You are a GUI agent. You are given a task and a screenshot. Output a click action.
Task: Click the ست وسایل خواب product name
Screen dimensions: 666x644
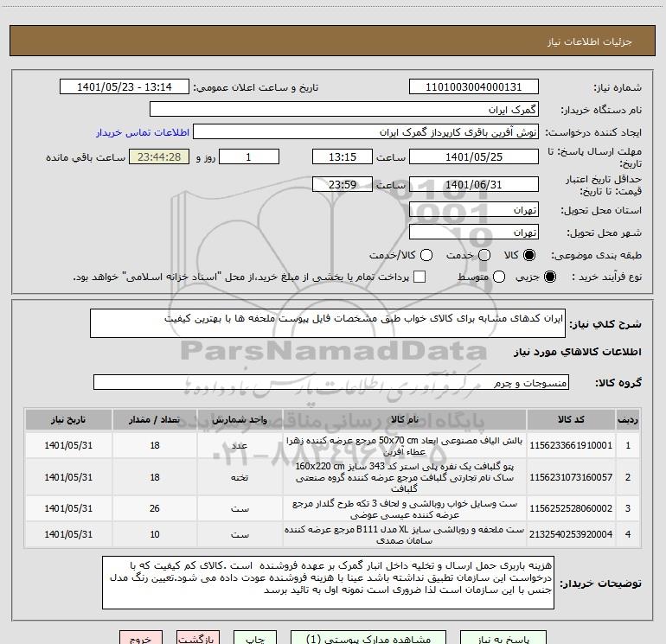[x=405, y=508]
